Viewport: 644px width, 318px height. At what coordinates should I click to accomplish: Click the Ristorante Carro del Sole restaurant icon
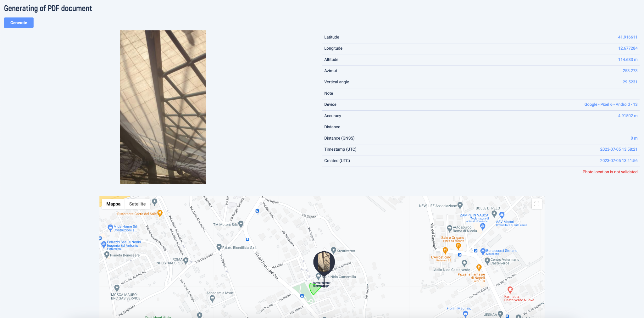click(160, 213)
